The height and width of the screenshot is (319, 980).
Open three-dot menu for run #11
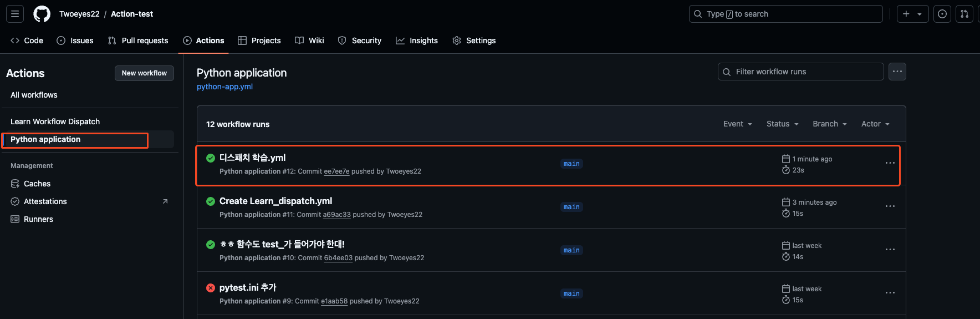[x=890, y=206]
